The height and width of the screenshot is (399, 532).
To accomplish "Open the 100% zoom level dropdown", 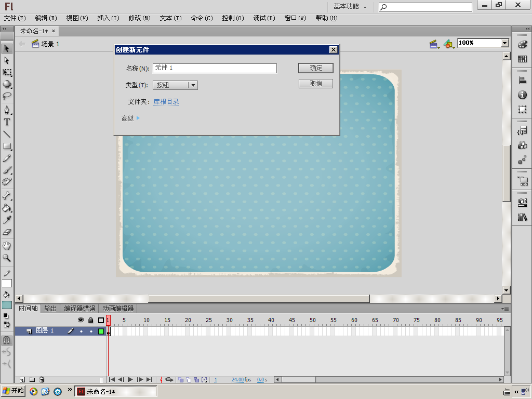I will (x=505, y=43).
